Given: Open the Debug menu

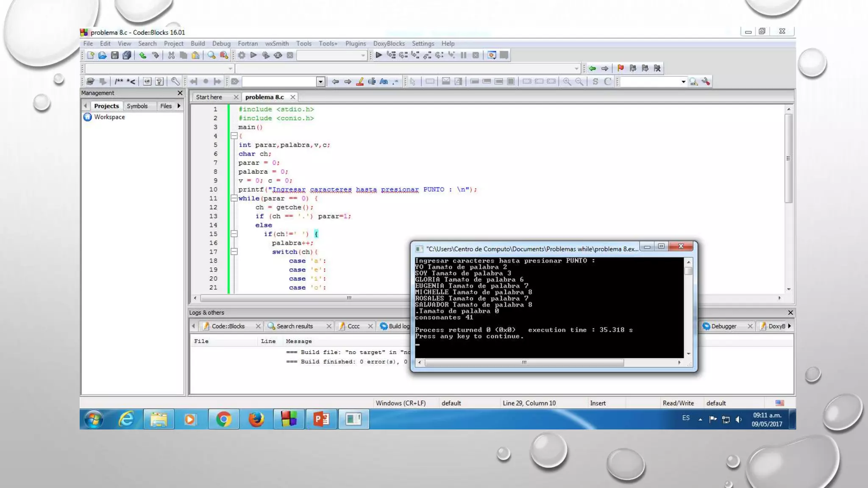Looking at the screenshot, I should coord(221,43).
